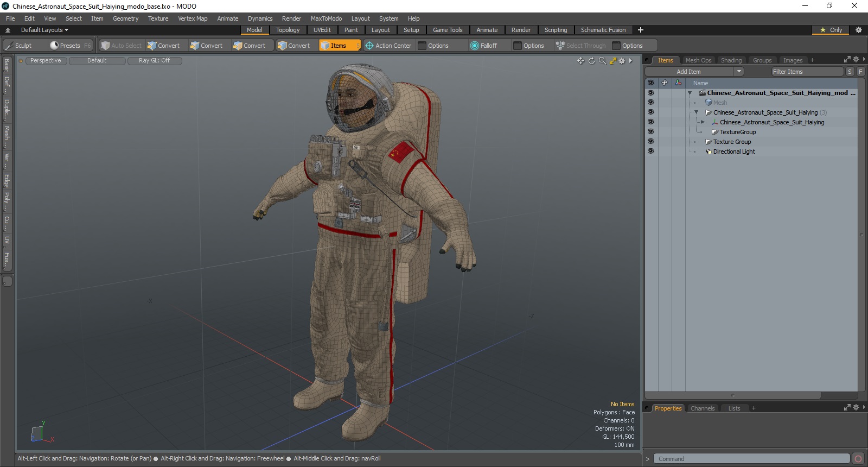Toggle visibility of the Mesh item
Viewport: 868px width, 467px height.
click(x=650, y=103)
